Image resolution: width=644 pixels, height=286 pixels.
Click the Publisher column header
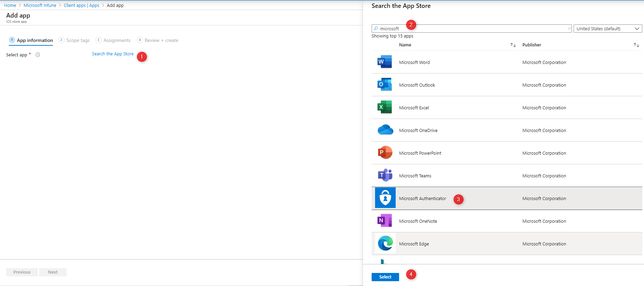(x=532, y=45)
